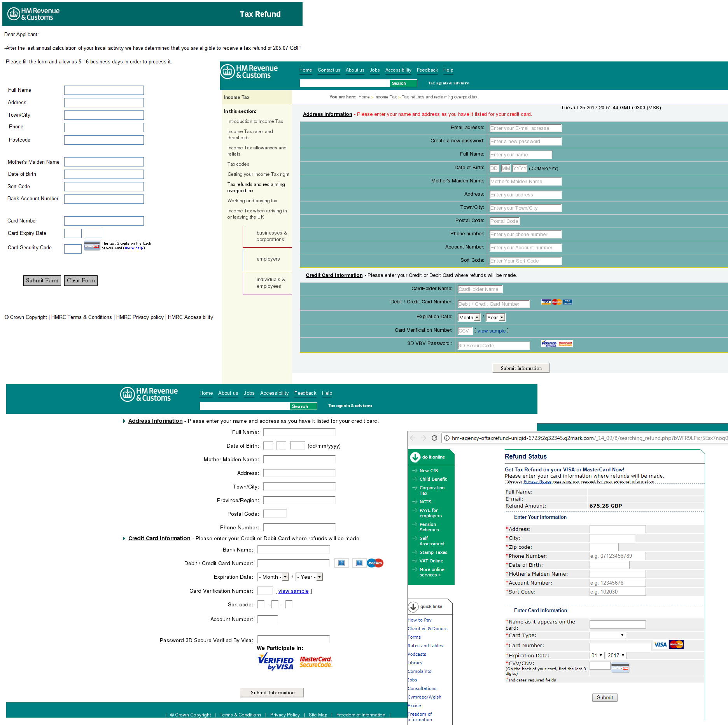The width and height of the screenshot is (728, 725).
Task: Open the Month dropdown in Income Tax form
Action: (x=469, y=317)
